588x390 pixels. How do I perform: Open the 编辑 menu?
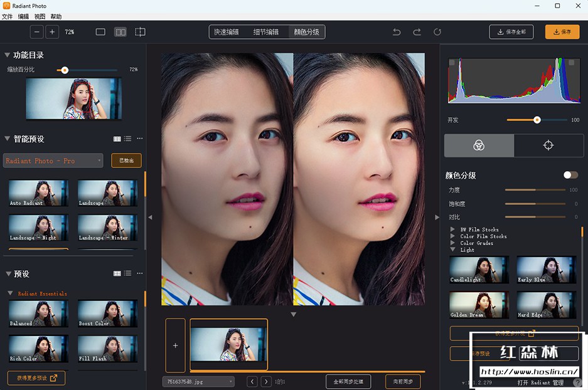click(x=23, y=16)
